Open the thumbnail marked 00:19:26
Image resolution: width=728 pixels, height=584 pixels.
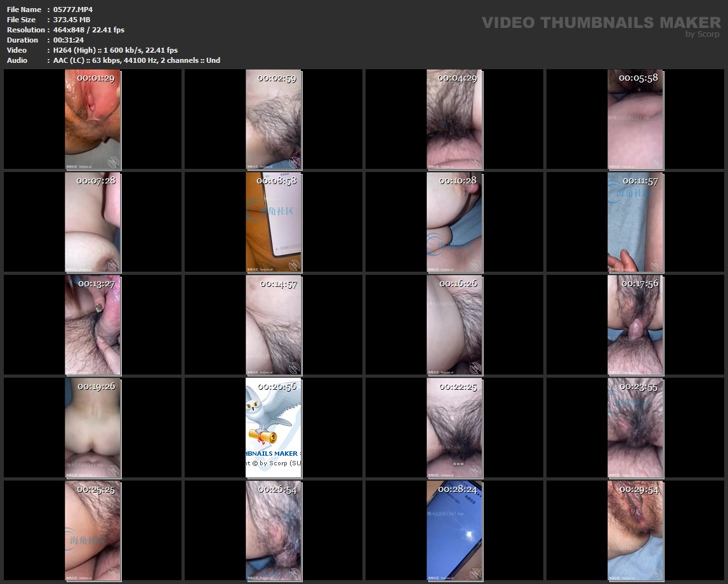pos(93,428)
